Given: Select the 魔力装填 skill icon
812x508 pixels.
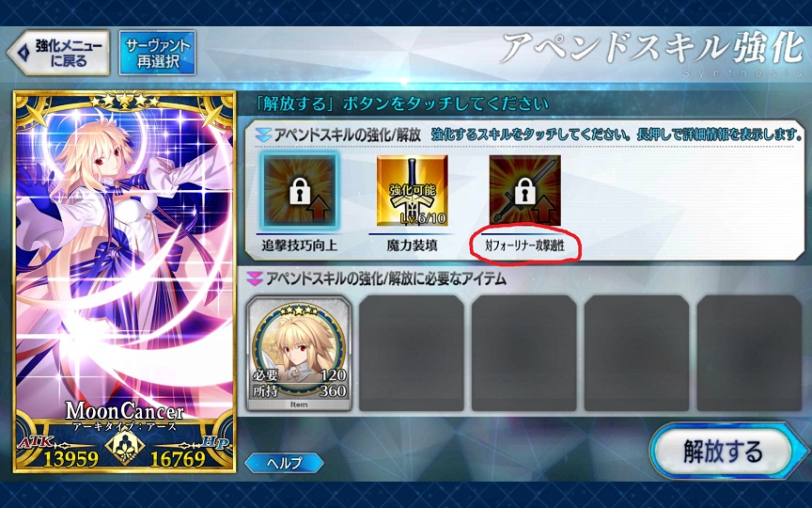Looking at the screenshot, I should tap(412, 191).
